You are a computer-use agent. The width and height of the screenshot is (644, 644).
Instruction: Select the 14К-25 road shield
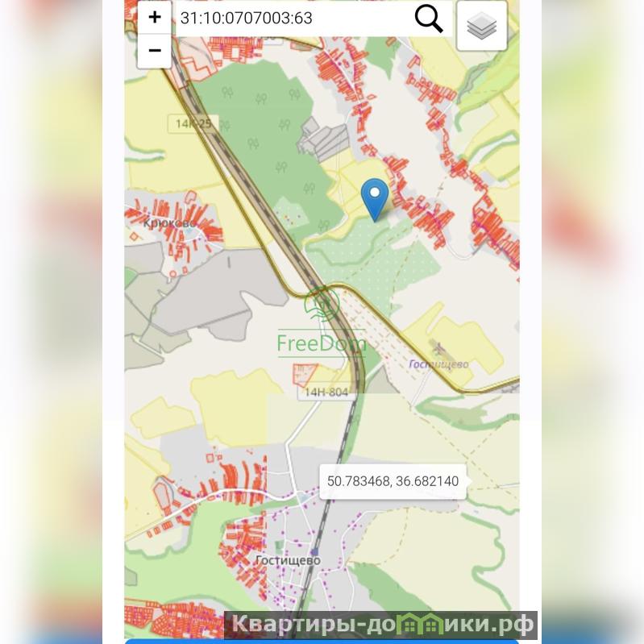pos(193,123)
